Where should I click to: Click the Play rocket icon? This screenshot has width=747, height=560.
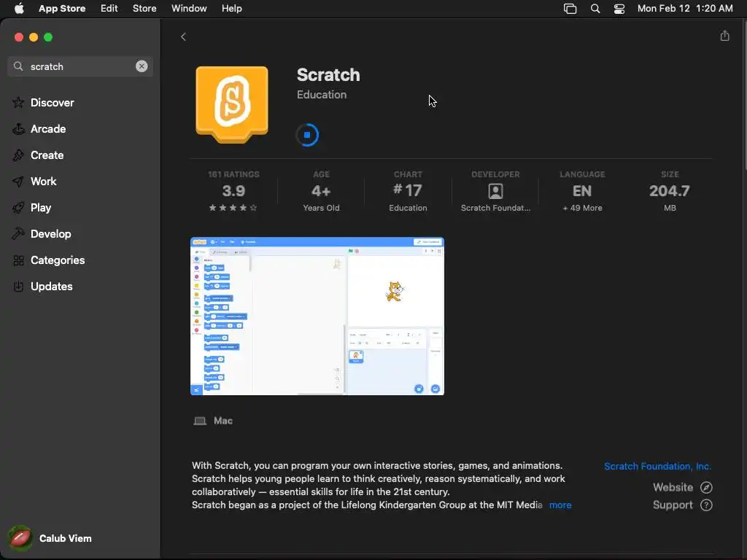[18, 208]
